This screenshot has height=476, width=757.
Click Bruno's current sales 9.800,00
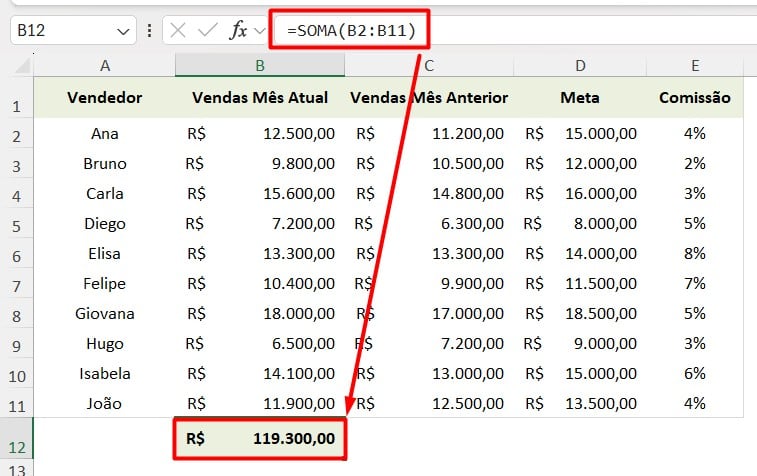click(260, 163)
